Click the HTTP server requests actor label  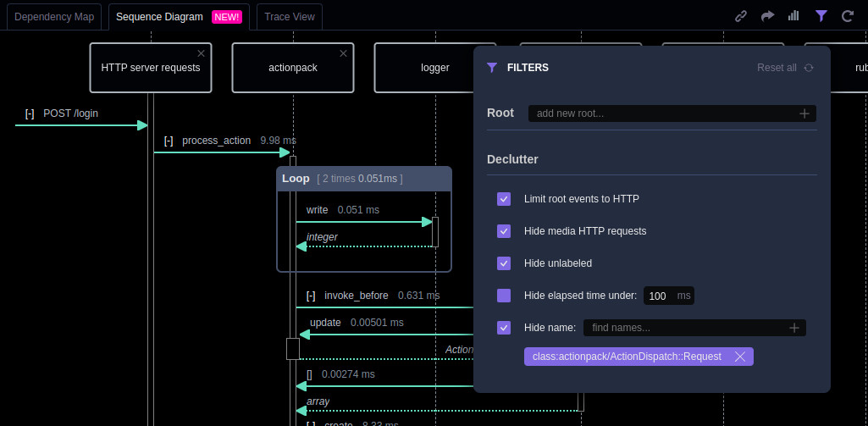[151, 68]
